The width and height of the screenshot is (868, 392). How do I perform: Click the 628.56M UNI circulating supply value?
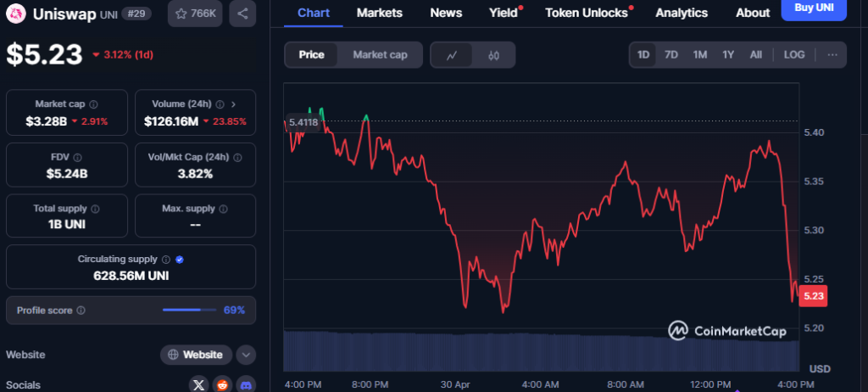131,276
